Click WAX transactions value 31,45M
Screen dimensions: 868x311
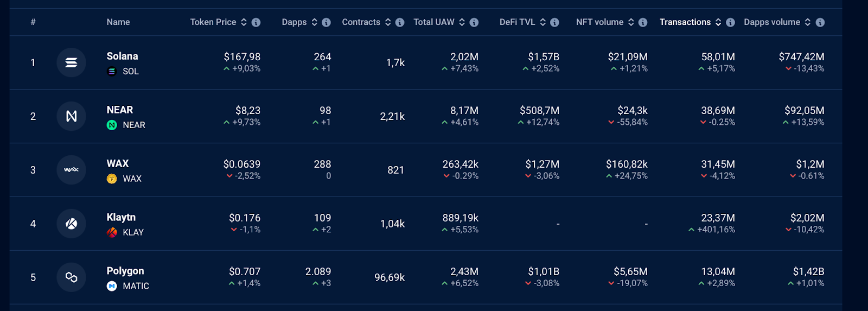(718, 164)
